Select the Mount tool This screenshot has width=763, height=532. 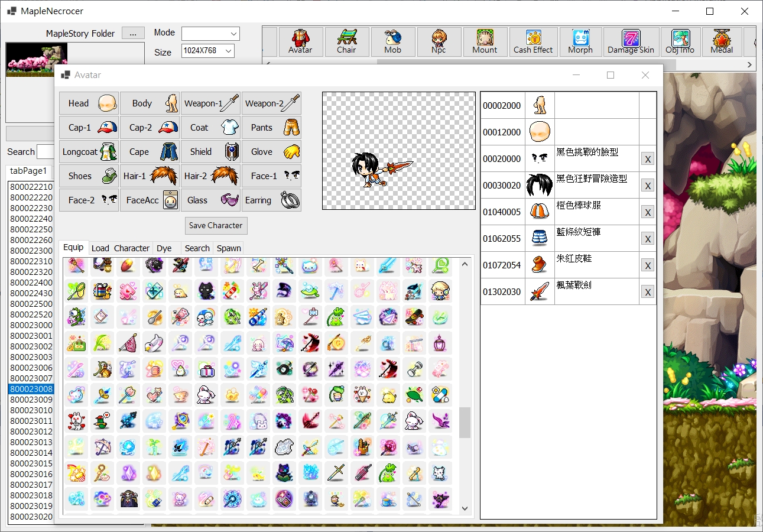pos(485,41)
